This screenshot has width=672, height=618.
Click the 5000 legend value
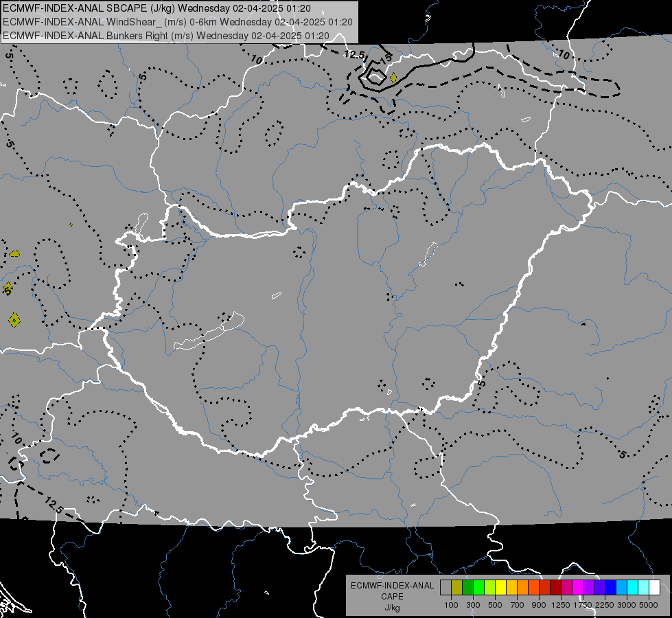649,605
